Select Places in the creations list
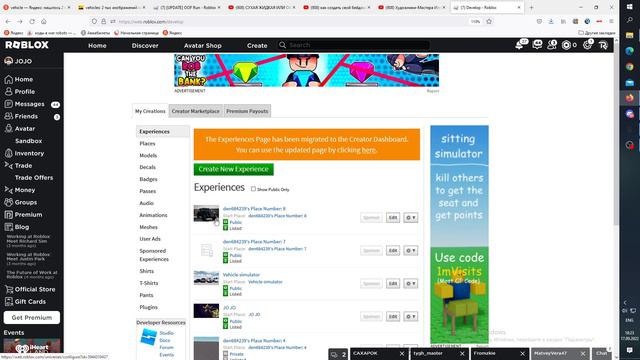This screenshot has width=640, height=360. (147, 144)
